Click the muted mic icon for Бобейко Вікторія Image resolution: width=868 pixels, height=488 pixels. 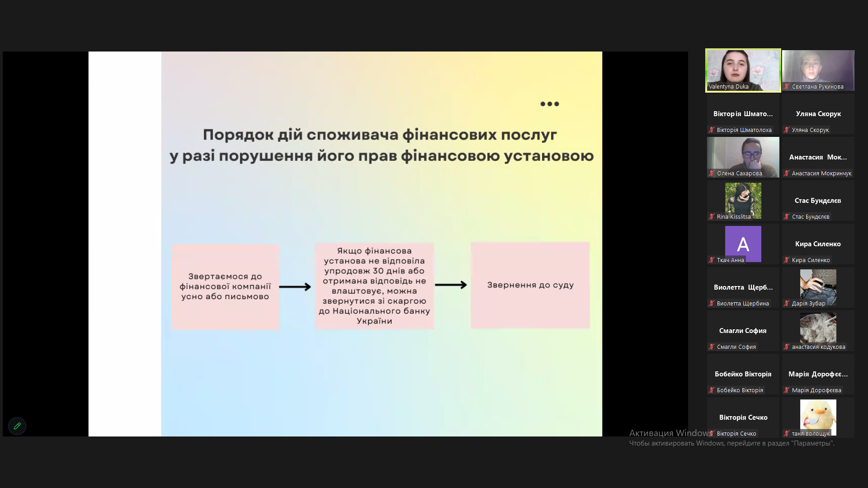pyautogui.click(x=712, y=390)
